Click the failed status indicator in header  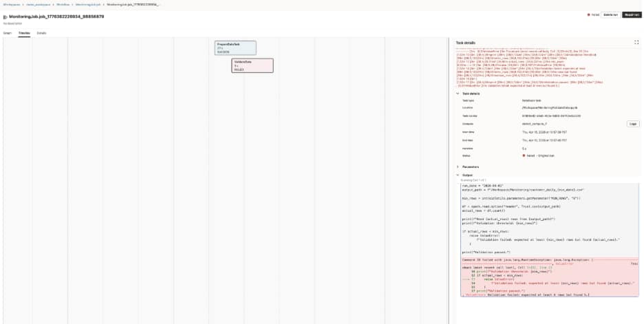point(592,14)
